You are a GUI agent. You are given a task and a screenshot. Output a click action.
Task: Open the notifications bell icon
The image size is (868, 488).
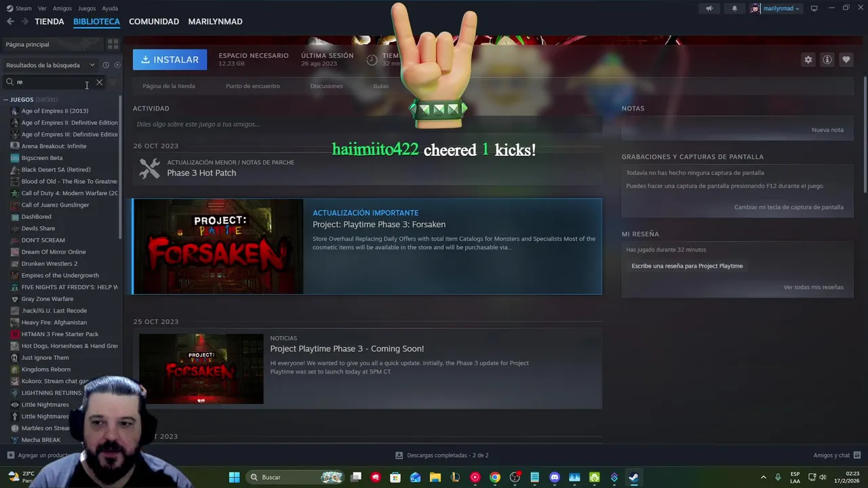coord(734,8)
